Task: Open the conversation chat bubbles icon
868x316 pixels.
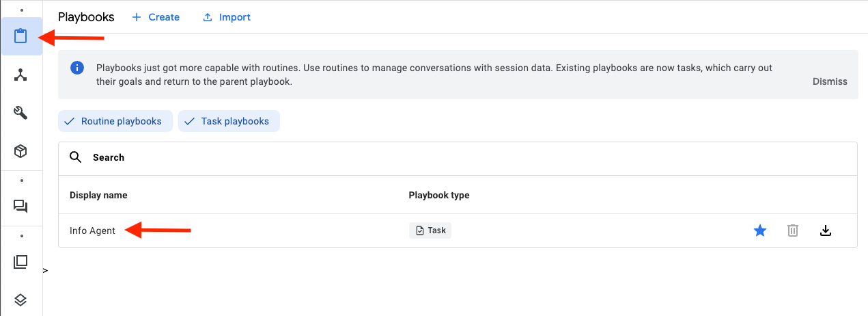Action: tap(21, 206)
